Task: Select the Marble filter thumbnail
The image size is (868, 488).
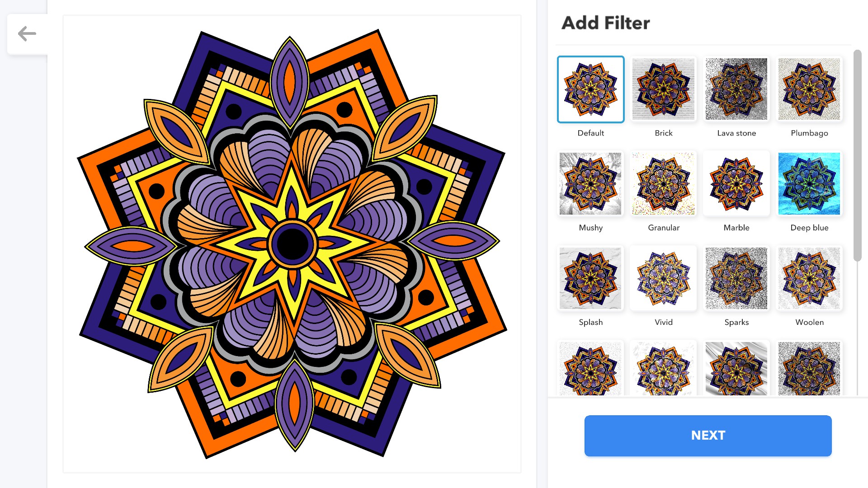Action: (x=736, y=184)
